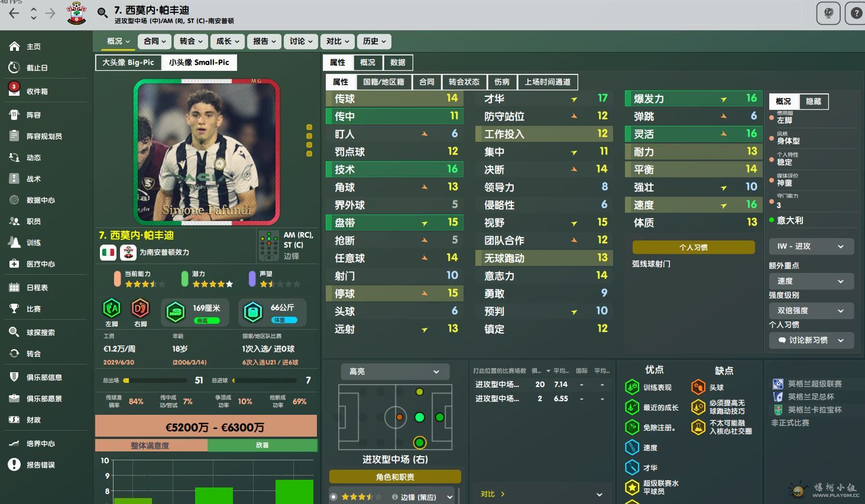
Task: Click the forward navigation arrow
Action: coord(50,13)
